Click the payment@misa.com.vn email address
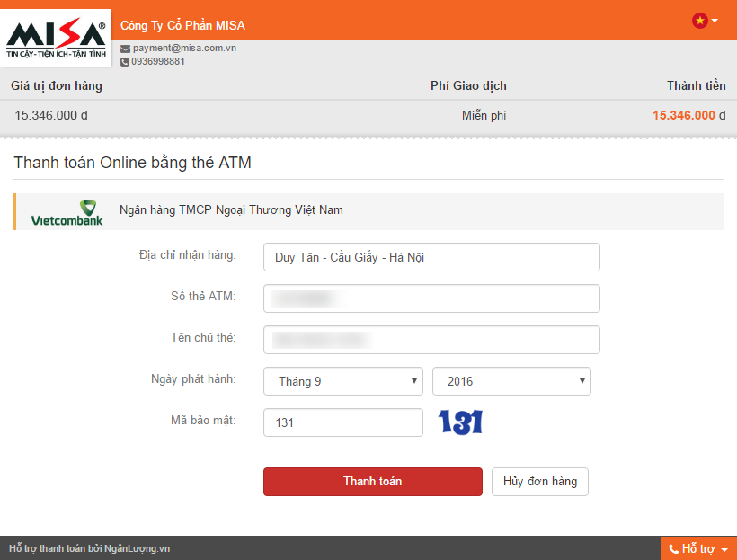737x560 pixels. (x=184, y=48)
